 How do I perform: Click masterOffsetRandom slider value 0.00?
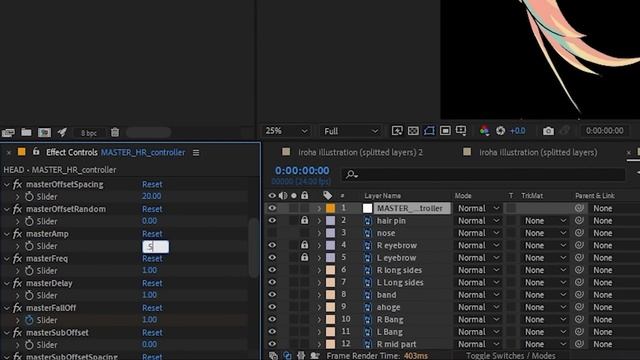149,221
